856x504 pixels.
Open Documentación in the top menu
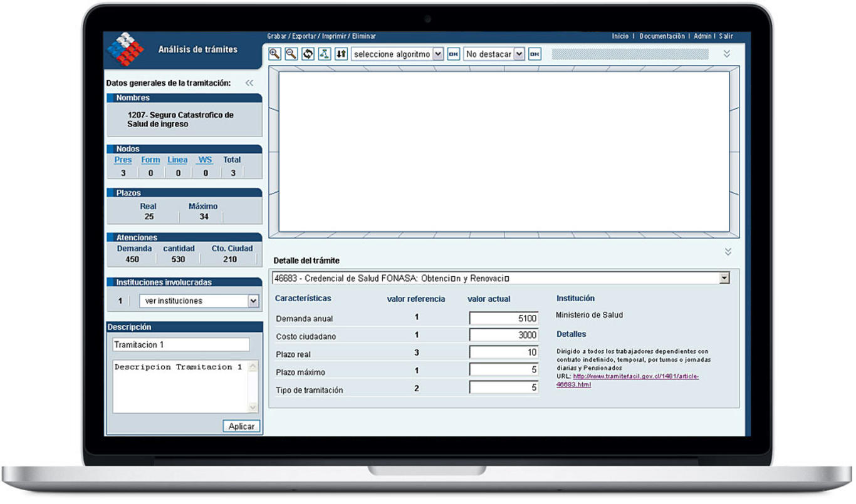[662, 36]
